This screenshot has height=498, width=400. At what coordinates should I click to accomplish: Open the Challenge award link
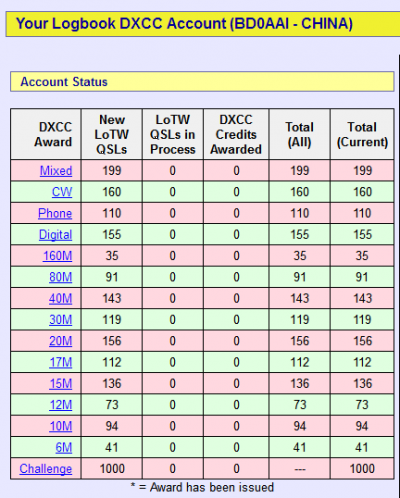[x=46, y=469]
